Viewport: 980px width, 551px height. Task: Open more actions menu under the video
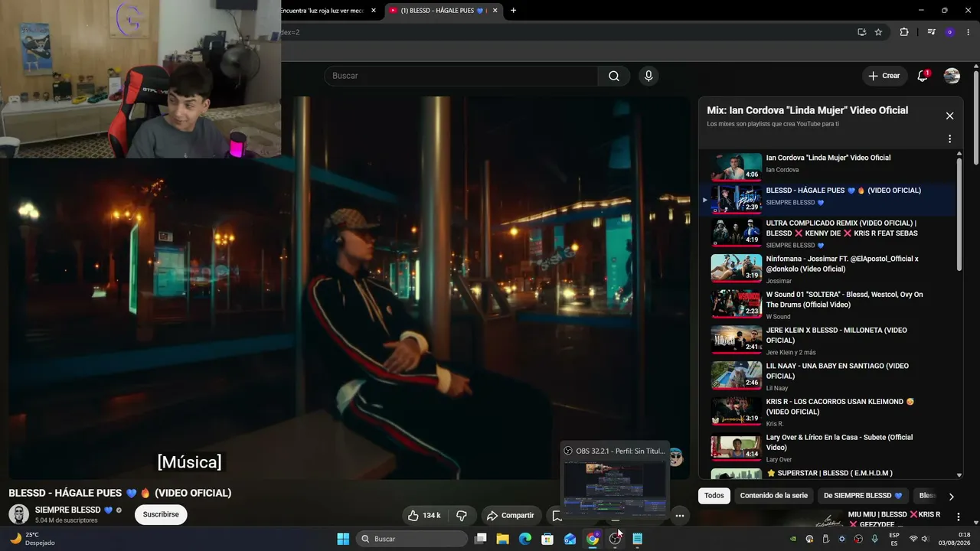point(679,516)
